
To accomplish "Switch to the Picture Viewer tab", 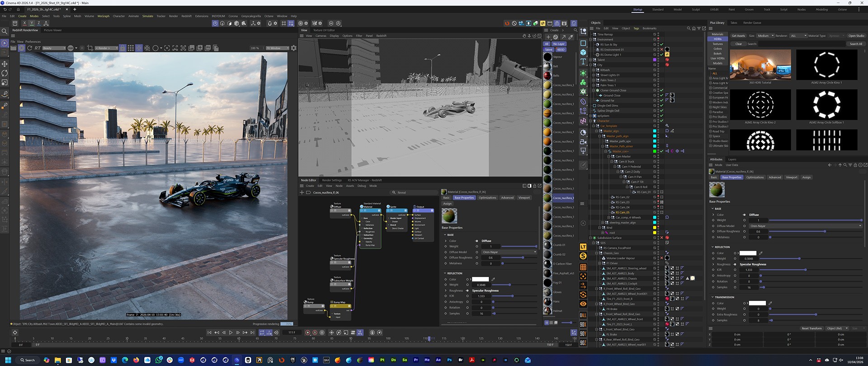I will click(x=52, y=30).
